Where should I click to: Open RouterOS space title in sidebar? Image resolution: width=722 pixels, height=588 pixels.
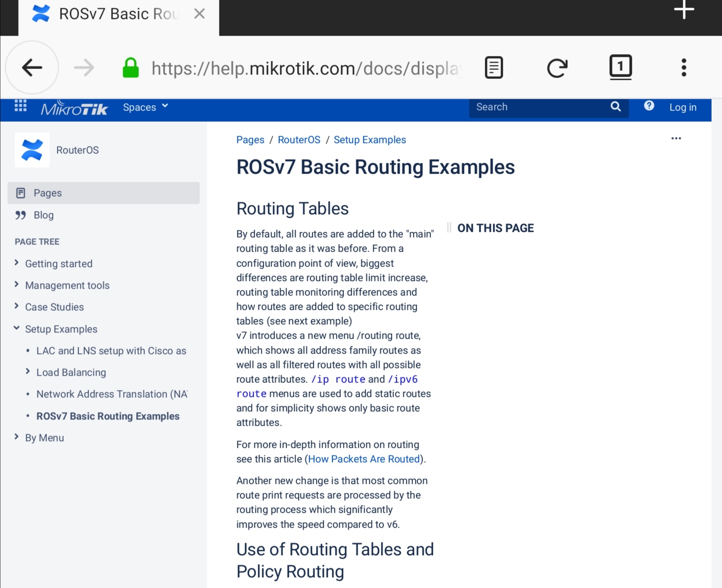coord(78,150)
